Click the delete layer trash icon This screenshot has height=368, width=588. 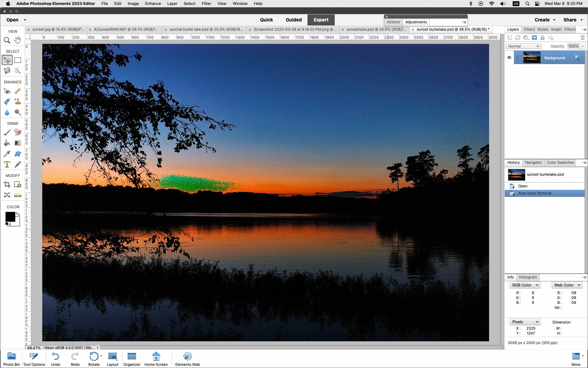coord(582,38)
